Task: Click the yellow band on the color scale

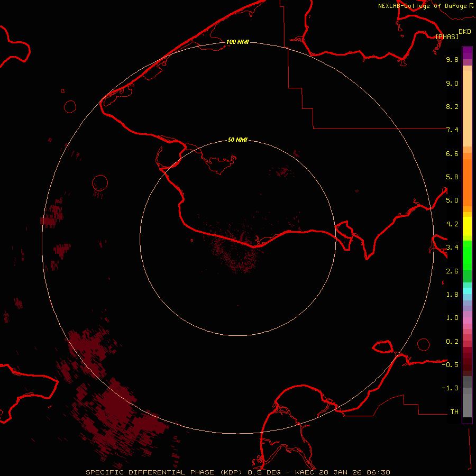Action: 467,226
